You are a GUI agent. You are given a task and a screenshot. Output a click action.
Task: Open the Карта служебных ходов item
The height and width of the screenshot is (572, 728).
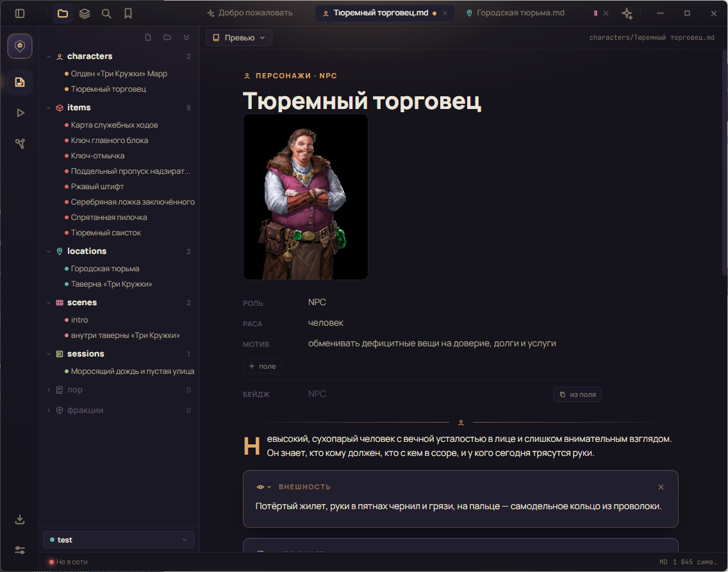point(114,125)
